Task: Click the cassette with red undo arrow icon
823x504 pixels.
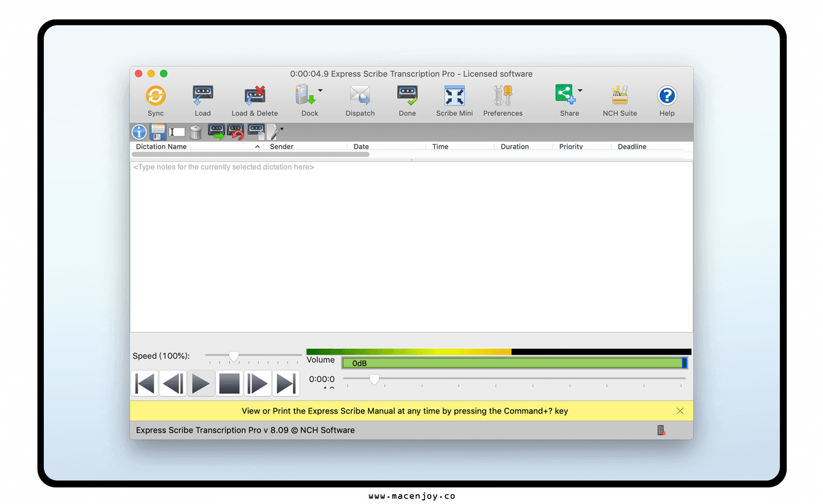Action: (x=235, y=132)
